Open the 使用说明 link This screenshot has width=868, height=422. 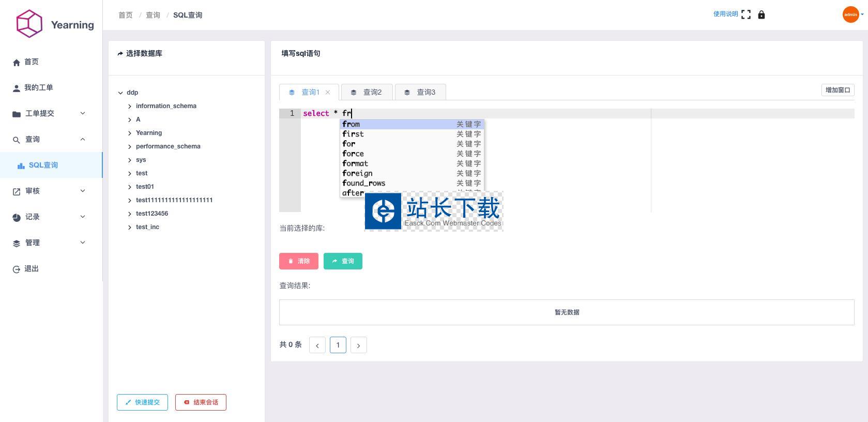tap(725, 14)
